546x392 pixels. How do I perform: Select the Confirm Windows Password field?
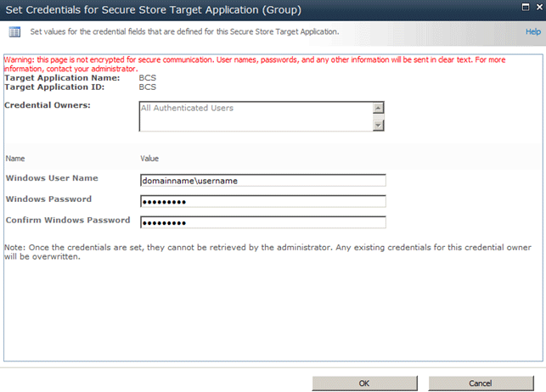click(x=263, y=222)
